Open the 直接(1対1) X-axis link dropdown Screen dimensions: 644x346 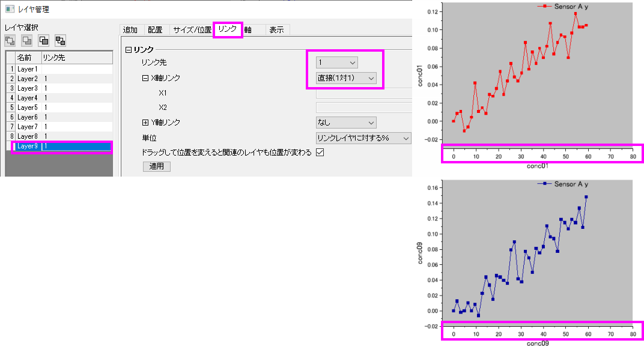tap(346, 78)
